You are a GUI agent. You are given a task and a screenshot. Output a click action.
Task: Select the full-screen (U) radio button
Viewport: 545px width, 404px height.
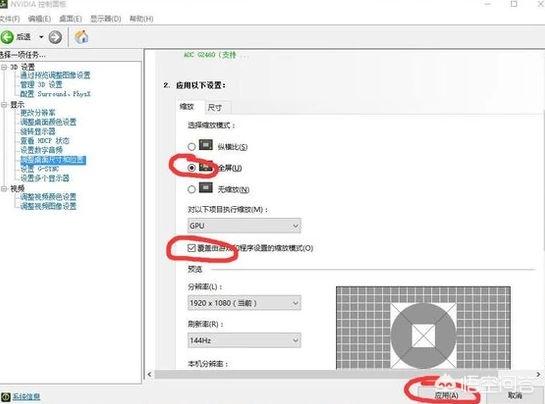coord(192,168)
